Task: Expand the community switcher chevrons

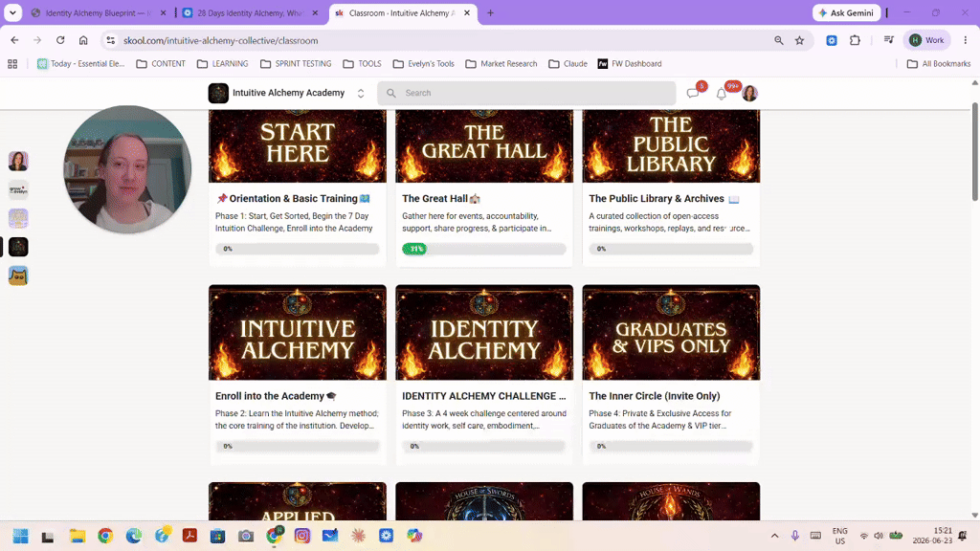Action: pyautogui.click(x=361, y=93)
